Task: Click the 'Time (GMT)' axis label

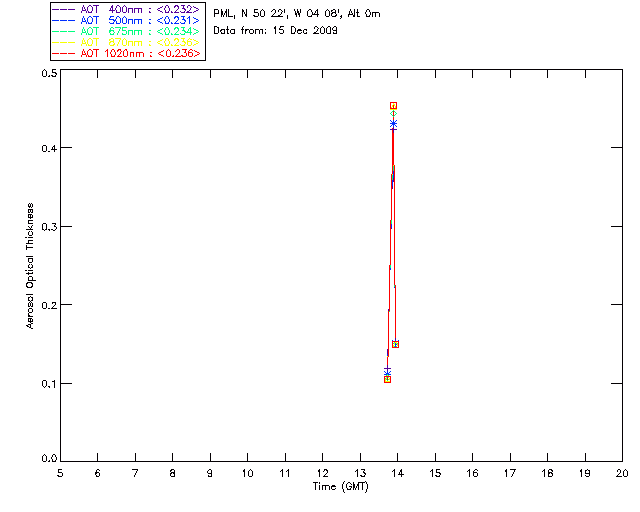Action: (341, 487)
